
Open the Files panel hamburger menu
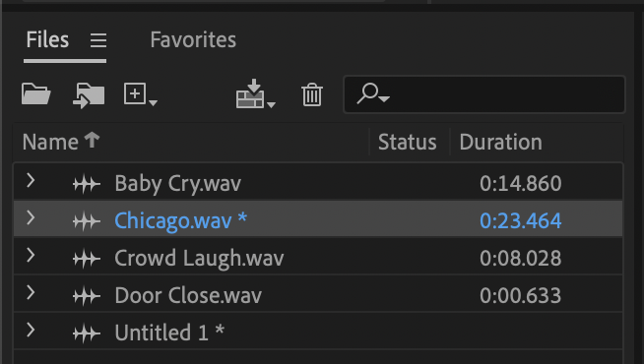tap(98, 40)
